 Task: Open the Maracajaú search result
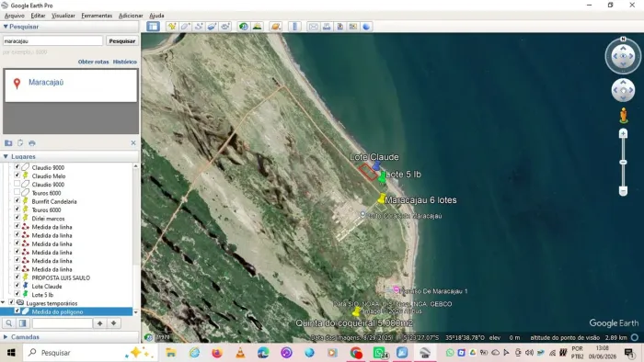pyautogui.click(x=46, y=83)
